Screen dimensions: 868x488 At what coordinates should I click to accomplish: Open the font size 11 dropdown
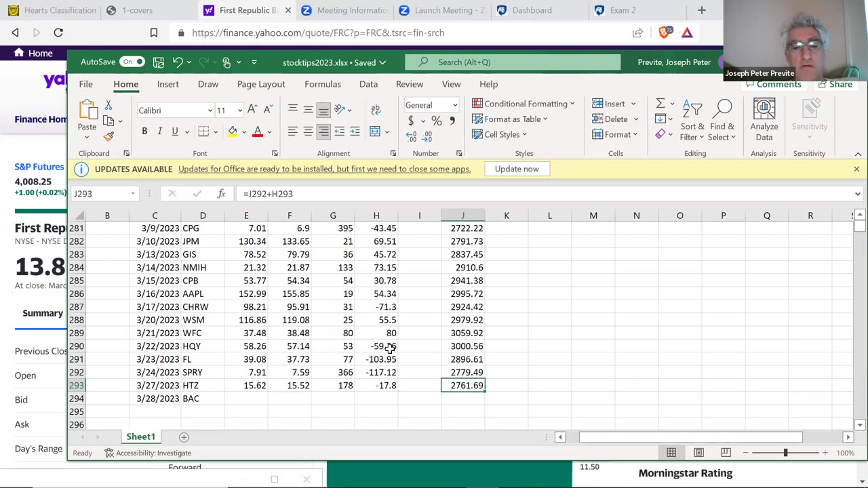point(239,110)
